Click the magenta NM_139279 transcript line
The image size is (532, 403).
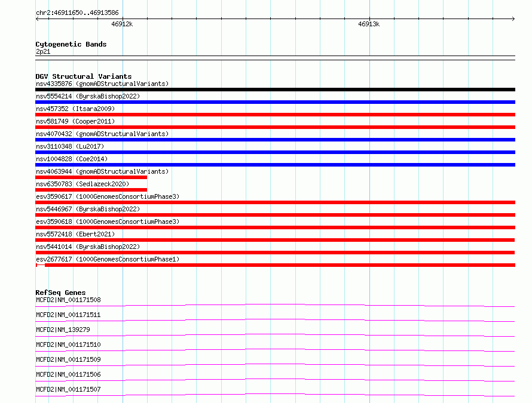(x=275, y=335)
